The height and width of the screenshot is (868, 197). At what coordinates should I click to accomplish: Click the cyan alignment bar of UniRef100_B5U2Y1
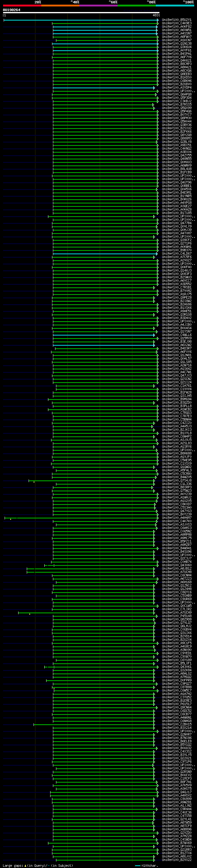tap(81, 20)
